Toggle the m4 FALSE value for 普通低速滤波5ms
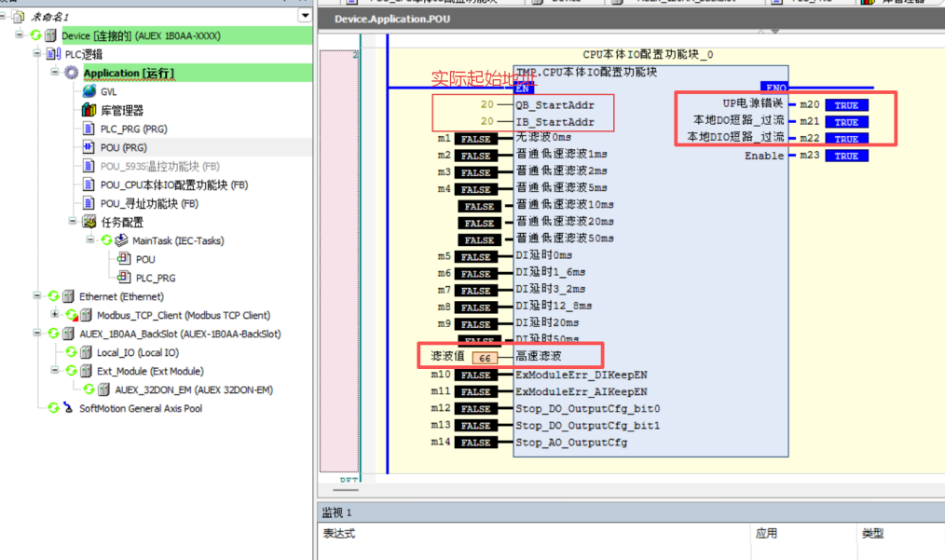Screen dimensions: 945x560 click(476, 190)
